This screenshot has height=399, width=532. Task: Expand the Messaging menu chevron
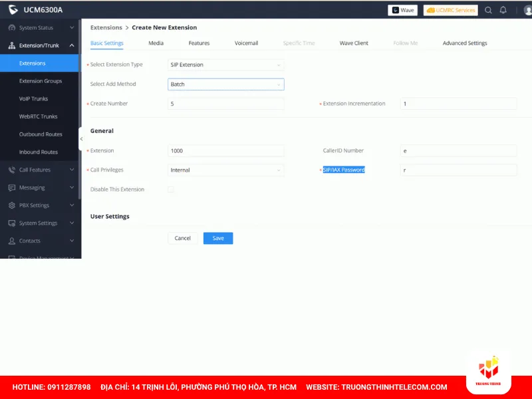pyautogui.click(x=72, y=188)
